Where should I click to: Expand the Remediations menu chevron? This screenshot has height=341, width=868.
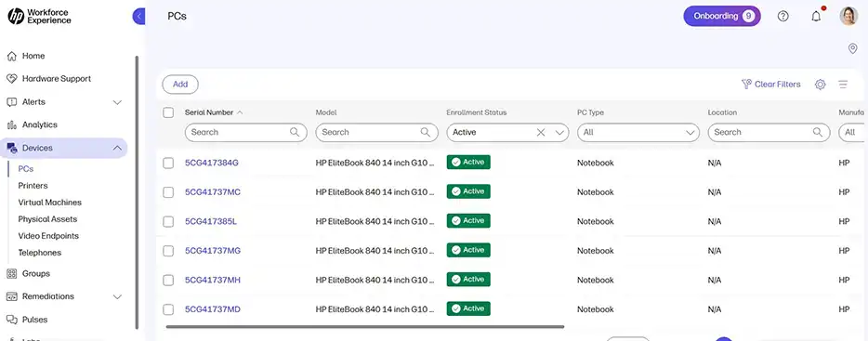tap(117, 296)
